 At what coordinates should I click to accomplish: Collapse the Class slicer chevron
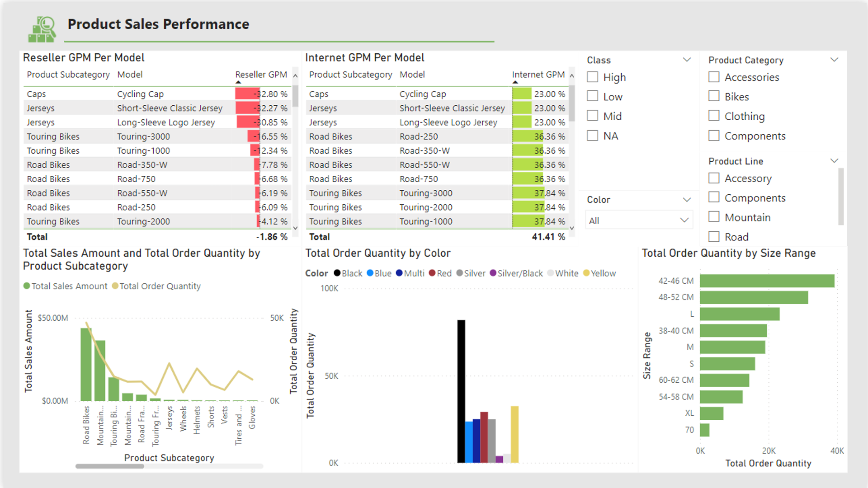point(687,60)
